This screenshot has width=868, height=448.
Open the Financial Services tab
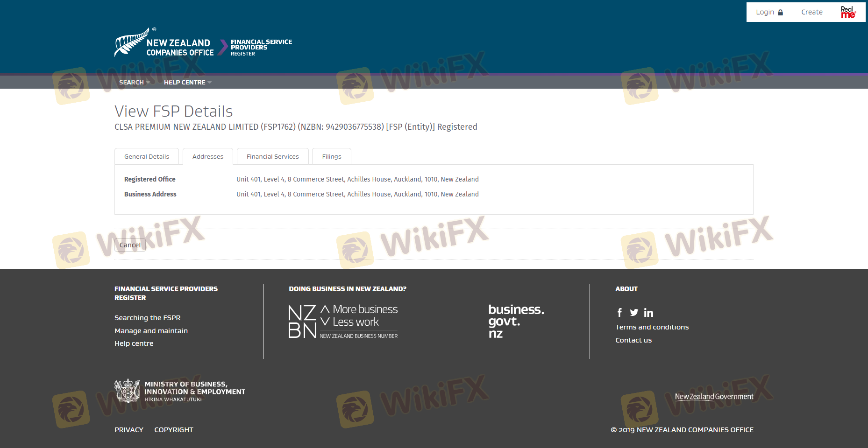point(272,157)
